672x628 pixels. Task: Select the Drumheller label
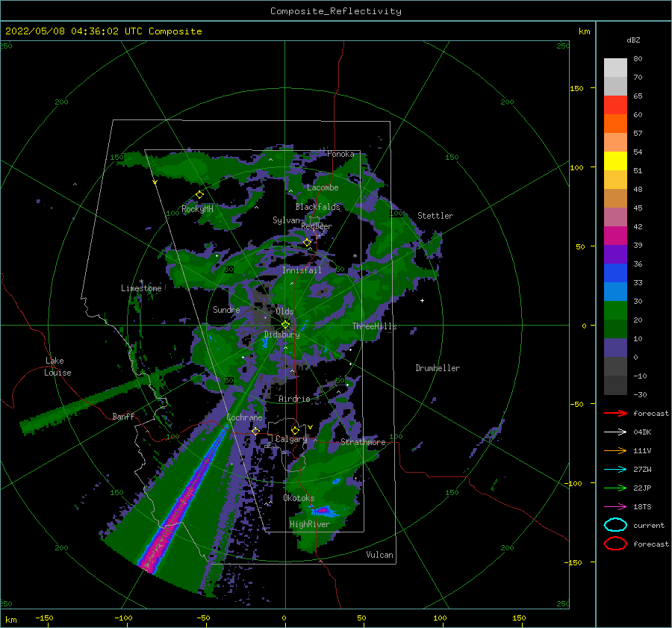(x=438, y=368)
